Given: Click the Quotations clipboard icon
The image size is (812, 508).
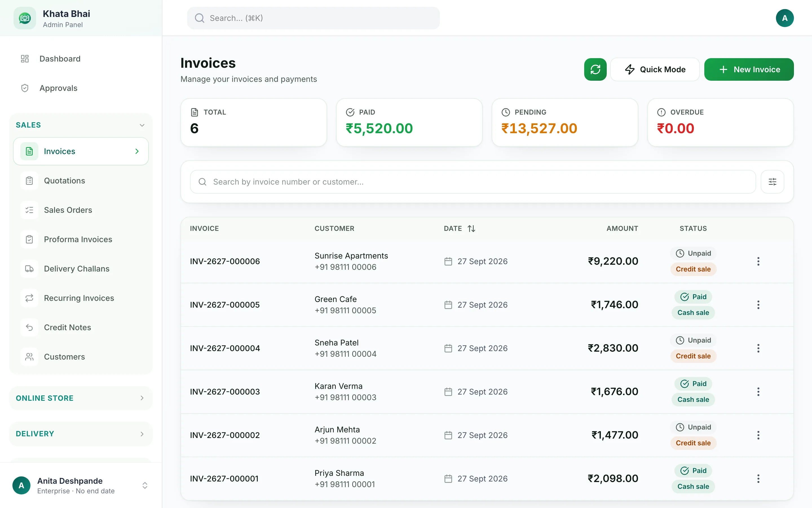Looking at the screenshot, I should (x=29, y=181).
